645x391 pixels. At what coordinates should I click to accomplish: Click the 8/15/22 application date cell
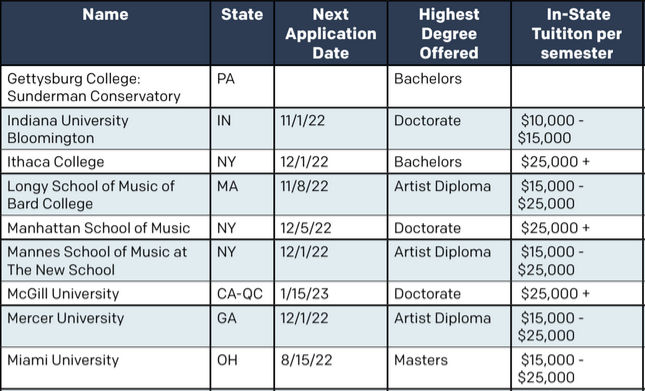(331, 368)
